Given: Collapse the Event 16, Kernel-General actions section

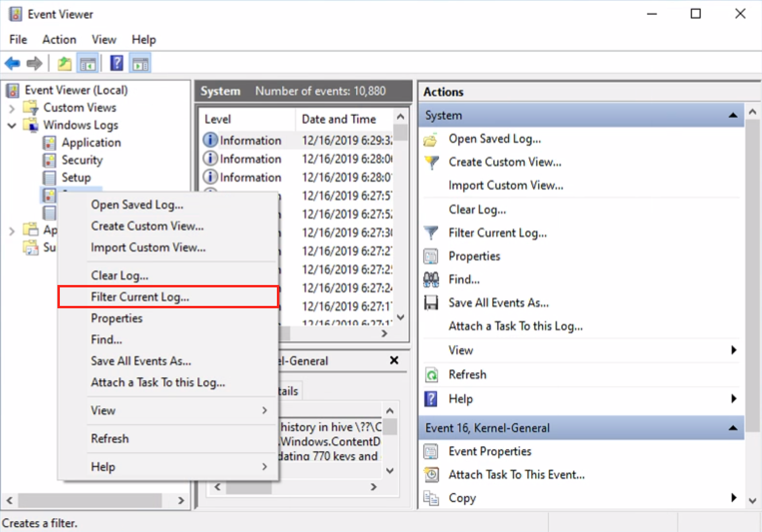Looking at the screenshot, I should [732, 428].
